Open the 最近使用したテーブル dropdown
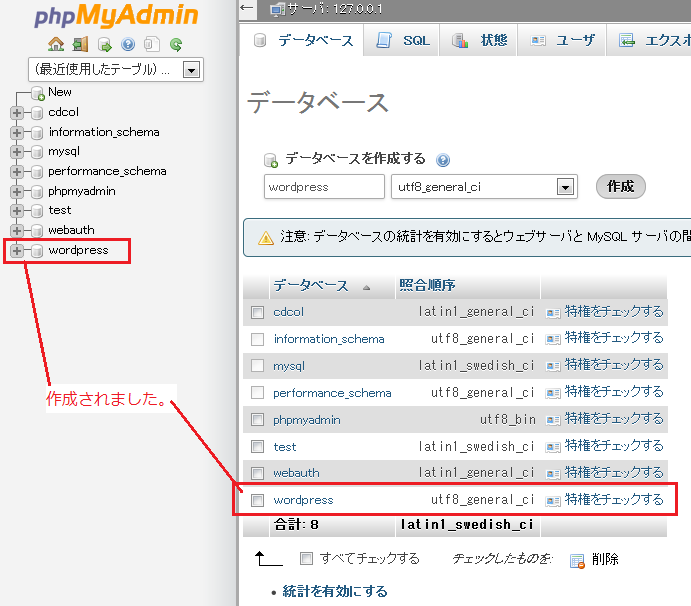Screen dimensions: 691x606 tap(116, 70)
